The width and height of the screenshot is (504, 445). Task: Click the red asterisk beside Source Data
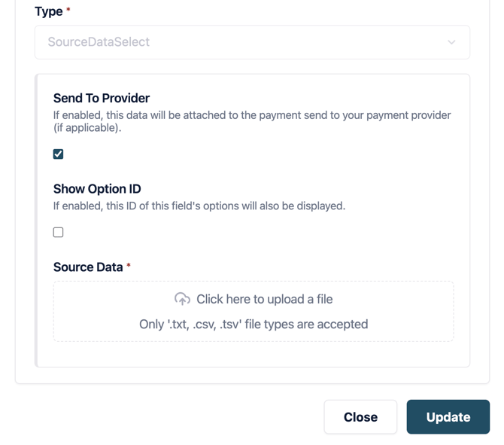click(x=129, y=266)
